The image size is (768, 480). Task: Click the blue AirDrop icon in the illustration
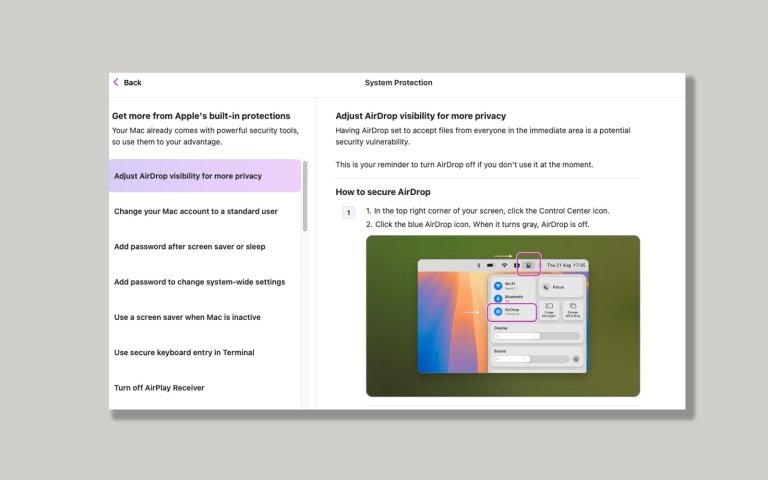[497, 312]
